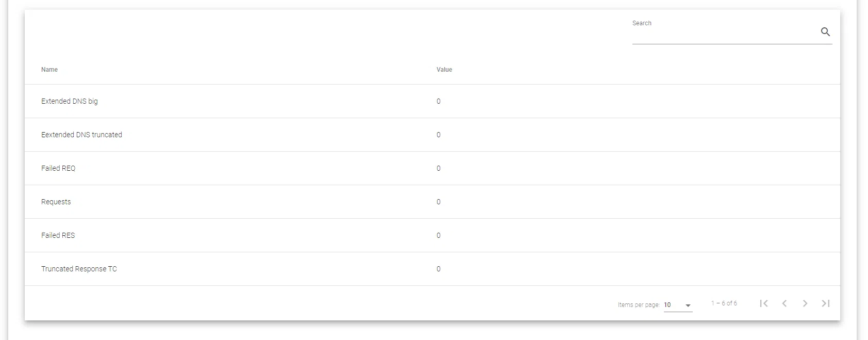
Task: Click the Failed REQ row
Action: (x=58, y=168)
